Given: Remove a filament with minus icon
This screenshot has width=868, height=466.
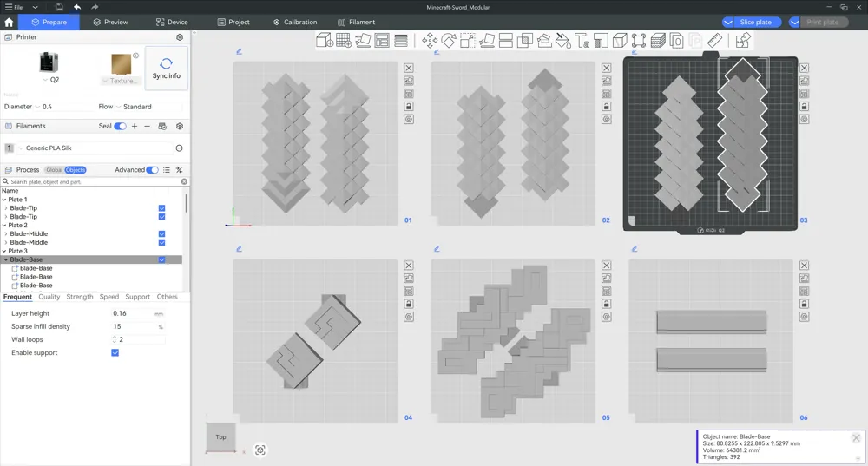Looking at the screenshot, I should coord(148,126).
